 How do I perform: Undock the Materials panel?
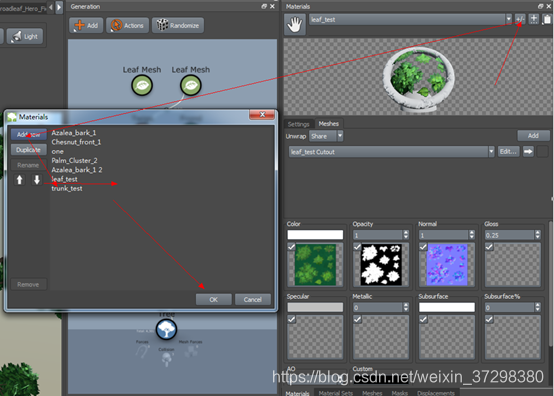coord(541,6)
